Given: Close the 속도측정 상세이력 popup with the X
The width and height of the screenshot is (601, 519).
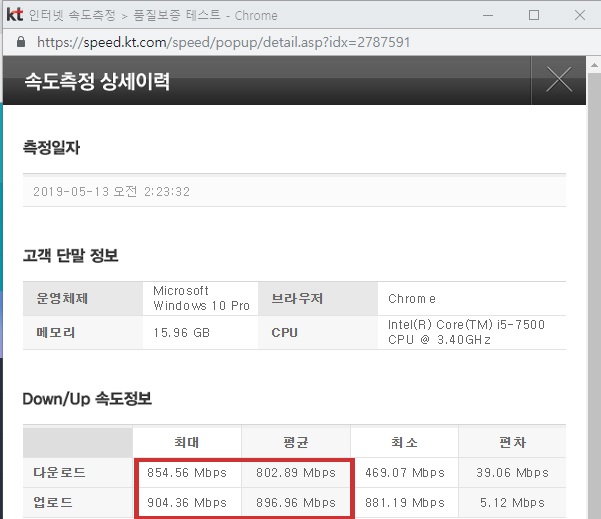Looking at the screenshot, I should (x=558, y=80).
